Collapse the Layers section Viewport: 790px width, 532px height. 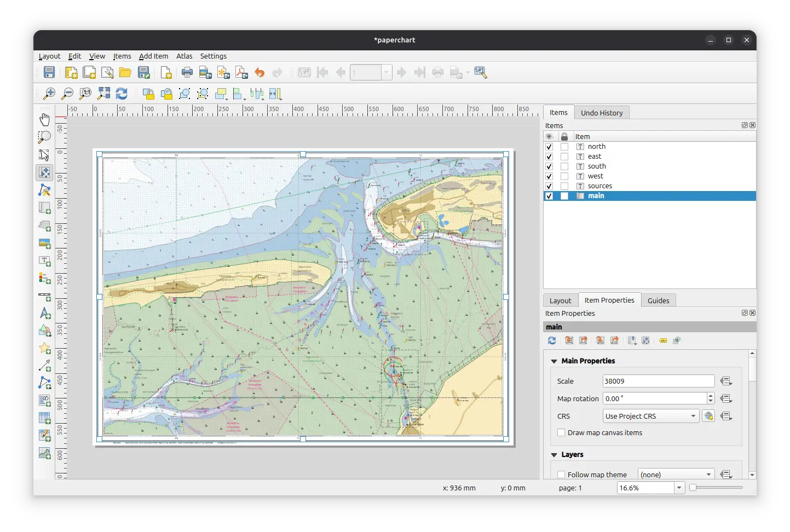click(x=554, y=455)
